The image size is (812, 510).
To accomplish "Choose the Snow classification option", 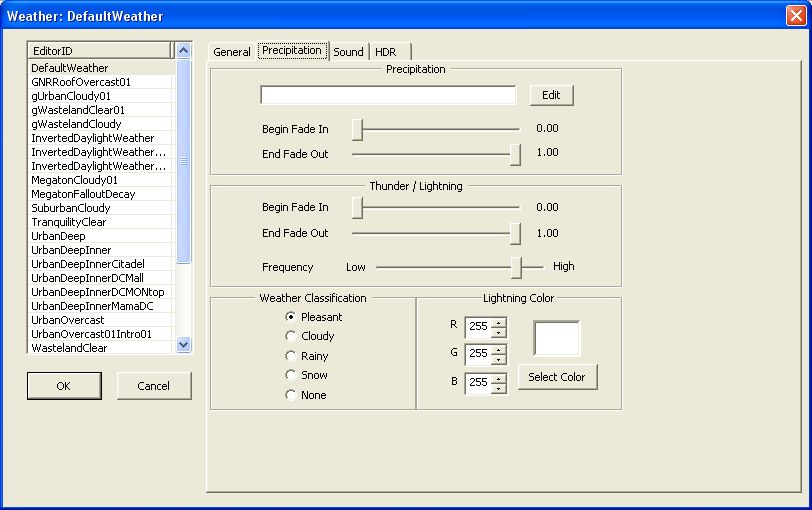I will [x=306, y=375].
